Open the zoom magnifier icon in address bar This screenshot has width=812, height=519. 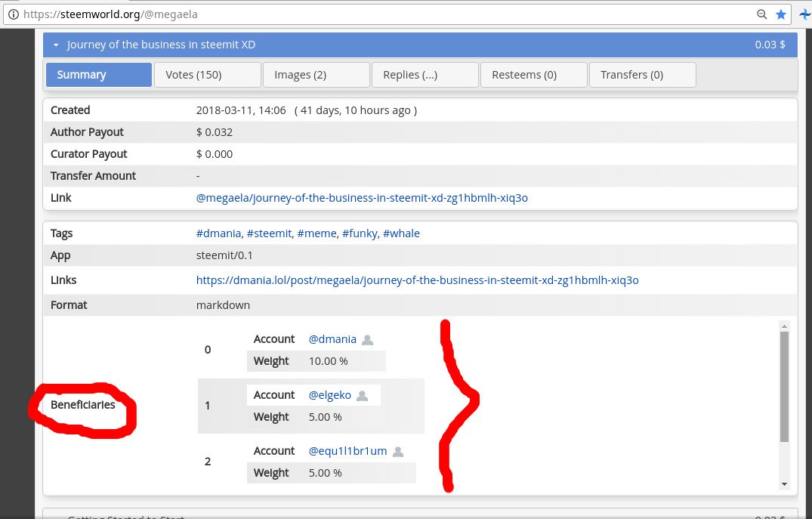[761, 14]
